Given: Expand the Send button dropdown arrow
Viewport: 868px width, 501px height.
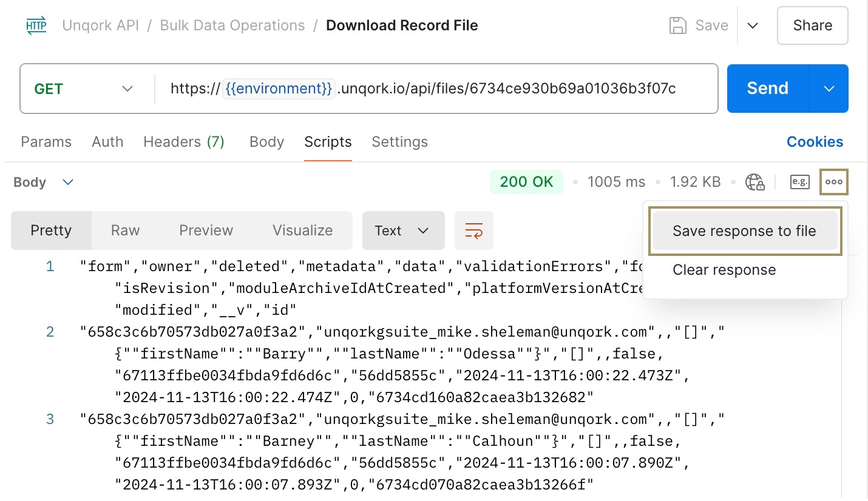Looking at the screenshot, I should coord(829,89).
